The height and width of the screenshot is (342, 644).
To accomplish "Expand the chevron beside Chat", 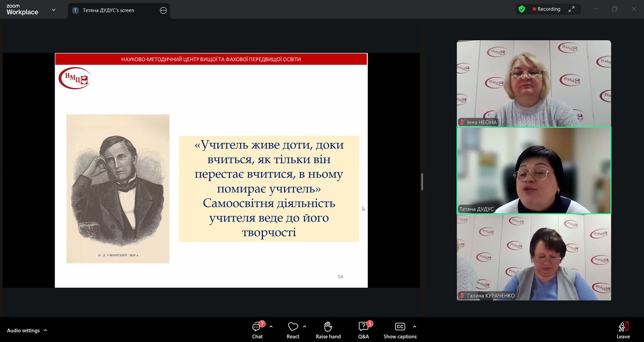I will [271, 327].
